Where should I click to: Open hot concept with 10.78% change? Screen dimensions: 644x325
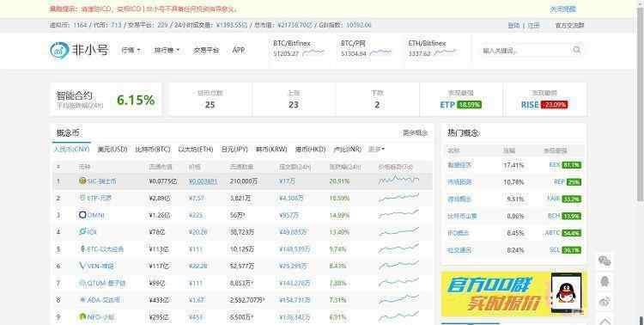click(x=459, y=181)
